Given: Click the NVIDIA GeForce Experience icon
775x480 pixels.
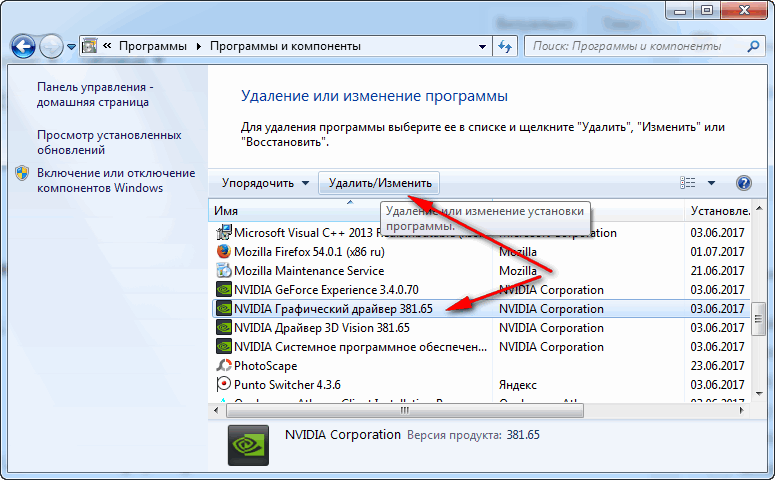Looking at the screenshot, I should coord(224,289).
